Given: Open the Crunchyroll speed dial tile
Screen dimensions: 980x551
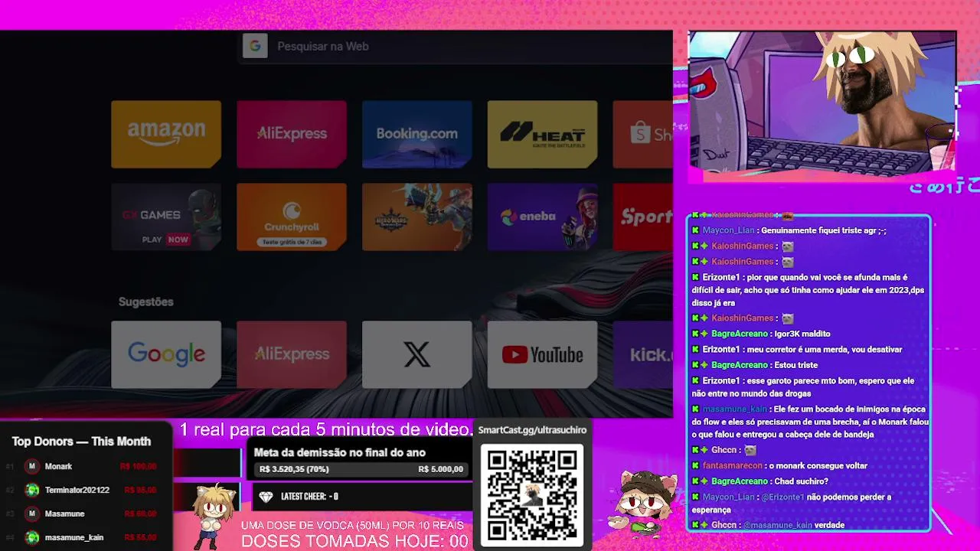Looking at the screenshot, I should tap(292, 217).
